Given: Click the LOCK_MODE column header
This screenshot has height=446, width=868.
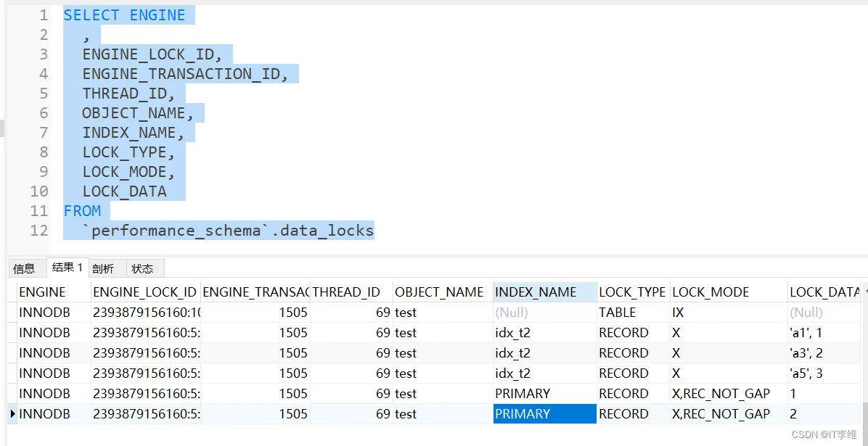Looking at the screenshot, I should pyautogui.click(x=729, y=292).
